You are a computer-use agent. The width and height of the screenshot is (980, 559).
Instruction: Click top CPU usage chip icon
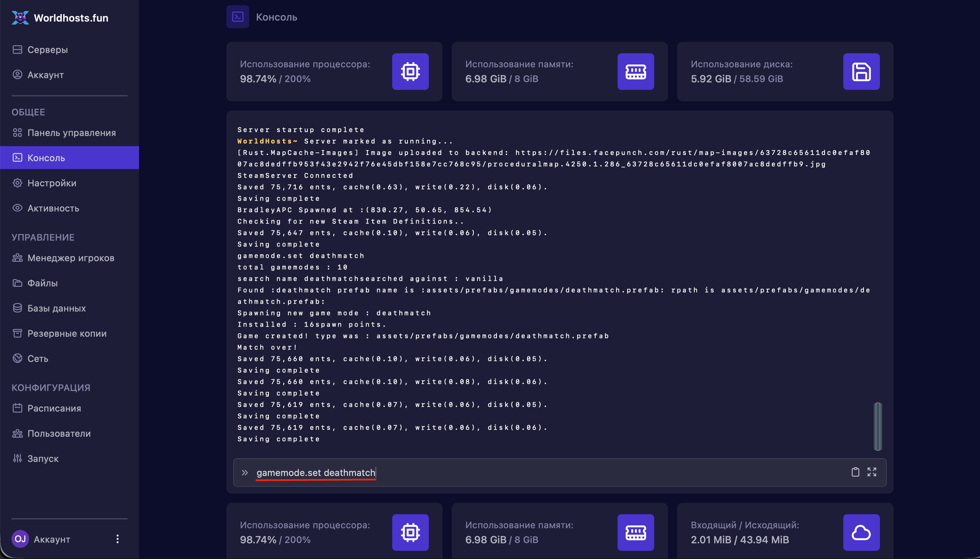(x=410, y=71)
